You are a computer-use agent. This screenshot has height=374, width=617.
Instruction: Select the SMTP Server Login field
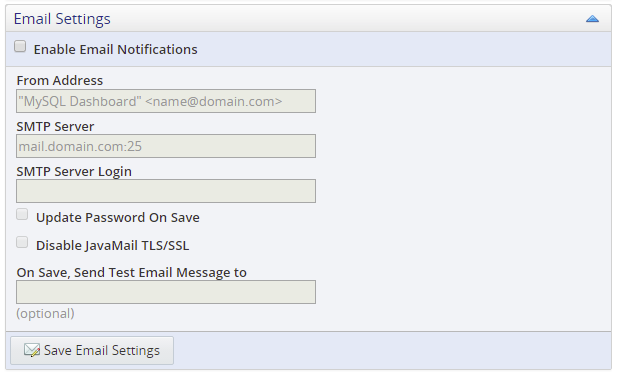166,191
